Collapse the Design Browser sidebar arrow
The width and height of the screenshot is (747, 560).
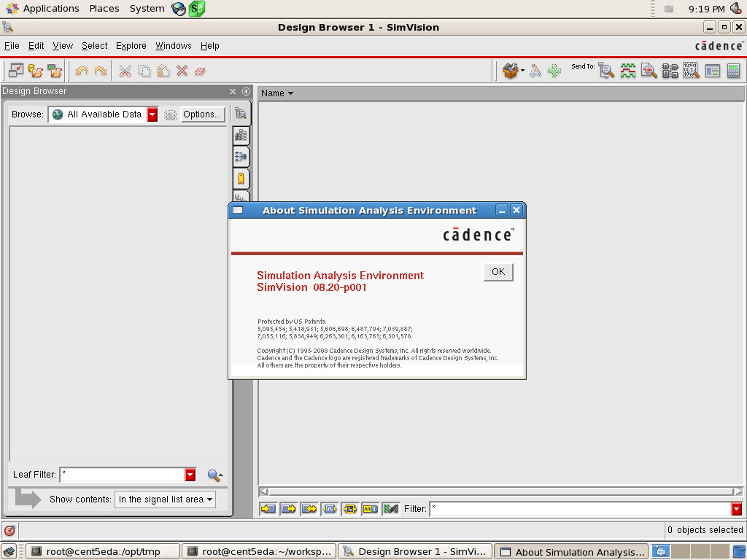246,91
